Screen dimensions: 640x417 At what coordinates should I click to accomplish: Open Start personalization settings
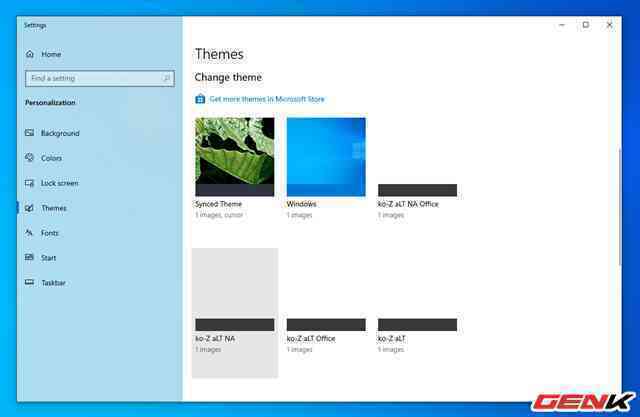tap(48, 258)
